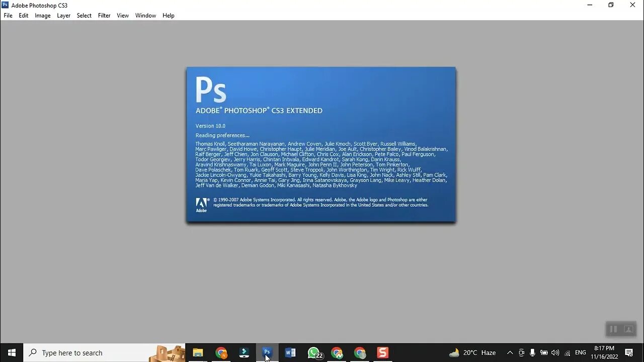Image resolution: width=644 pixels, height=362 pixels.
Task: Click the Photoshop icon in the title bar
Action: (x=5, y=5)
